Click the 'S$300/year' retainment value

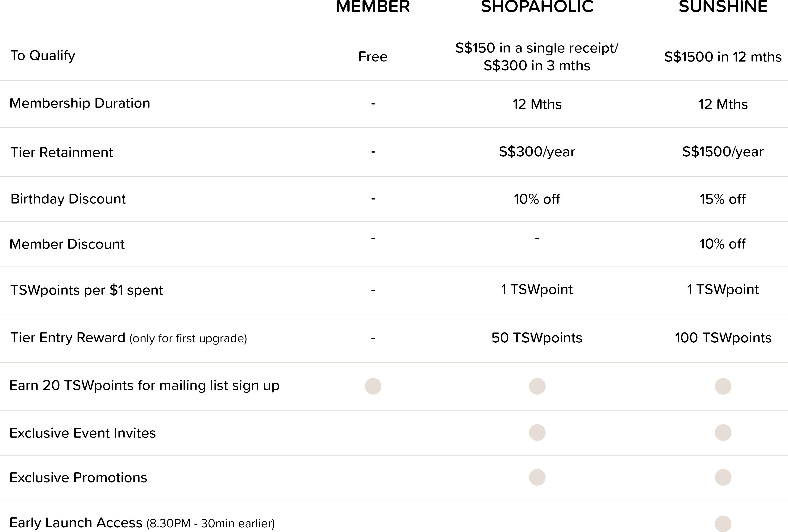coord(537,152)
